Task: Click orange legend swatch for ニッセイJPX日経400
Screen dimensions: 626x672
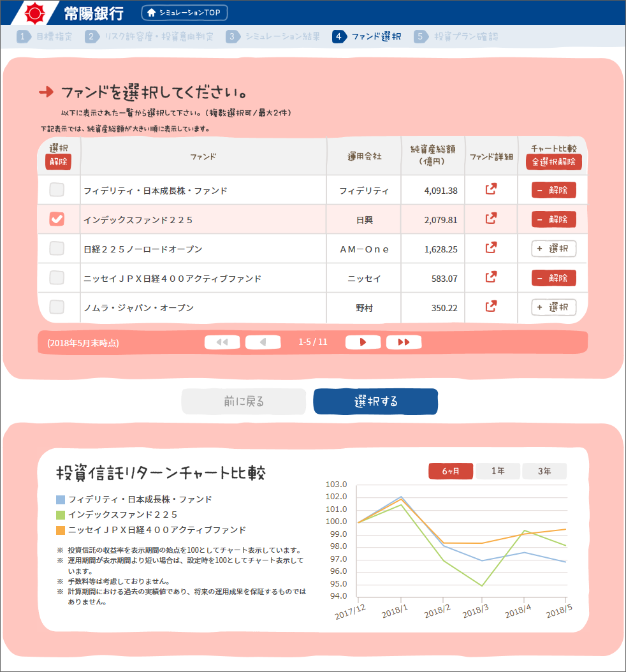Action: (x=61, y=530)
